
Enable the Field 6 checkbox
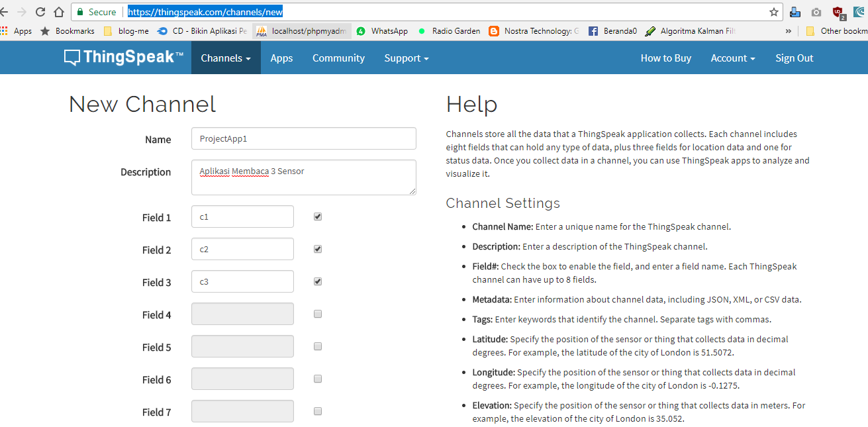pyautogui.click(x=318, y=379)
